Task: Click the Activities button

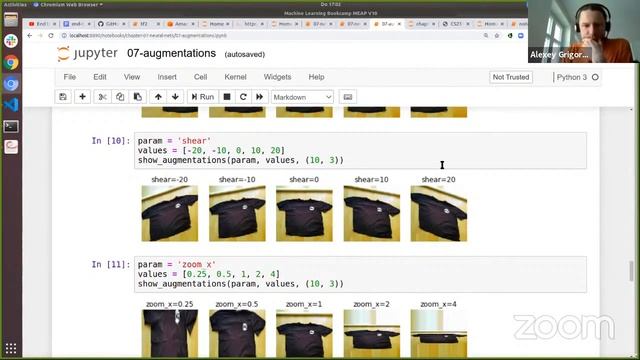Action: click(15, 4)
